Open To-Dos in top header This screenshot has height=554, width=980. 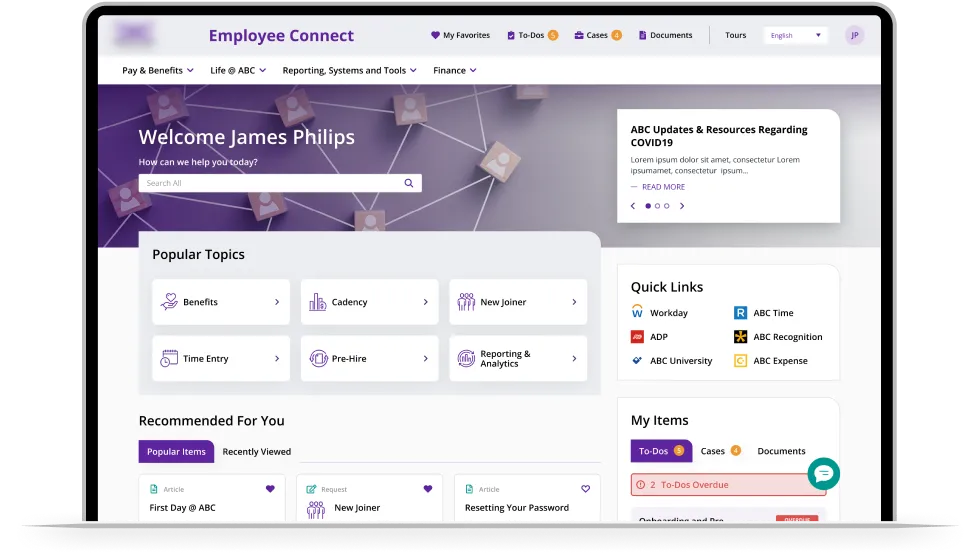(532, 35)
